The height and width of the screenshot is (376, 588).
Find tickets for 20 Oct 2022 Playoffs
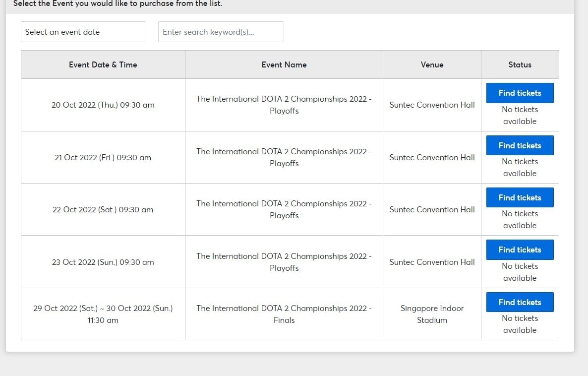pyautogui.click(x=520, y=93)
